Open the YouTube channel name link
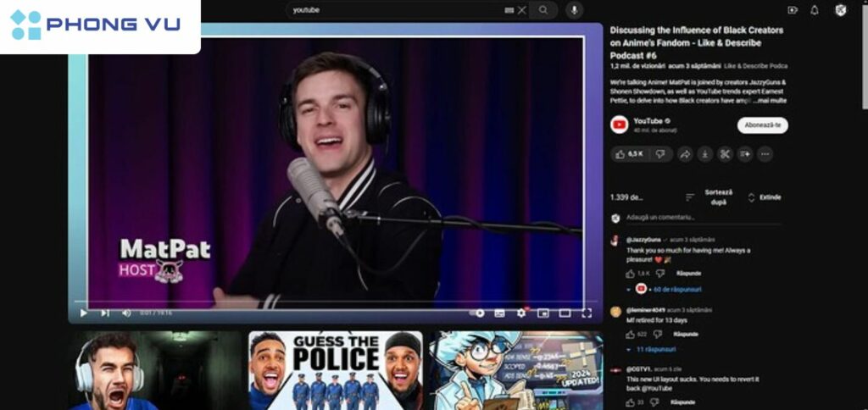868x410 pixels. 648,120
